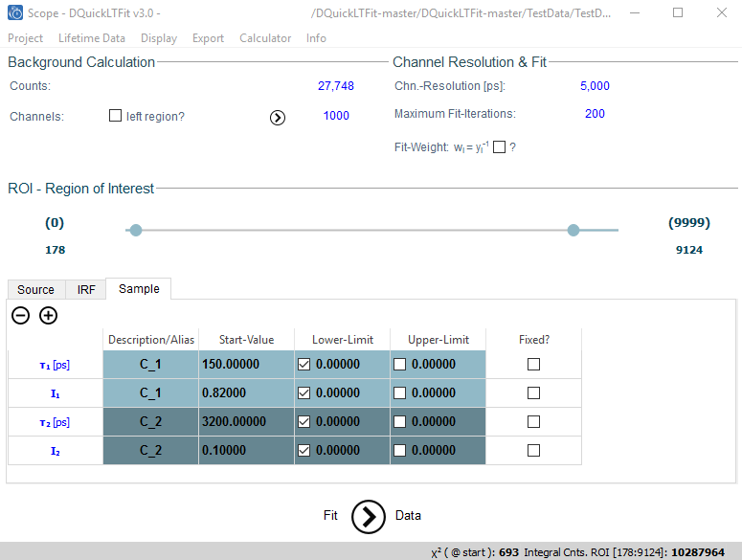
Task: Click the plus icon to add component
Action: pyautogui.click(x=48, y=315)
